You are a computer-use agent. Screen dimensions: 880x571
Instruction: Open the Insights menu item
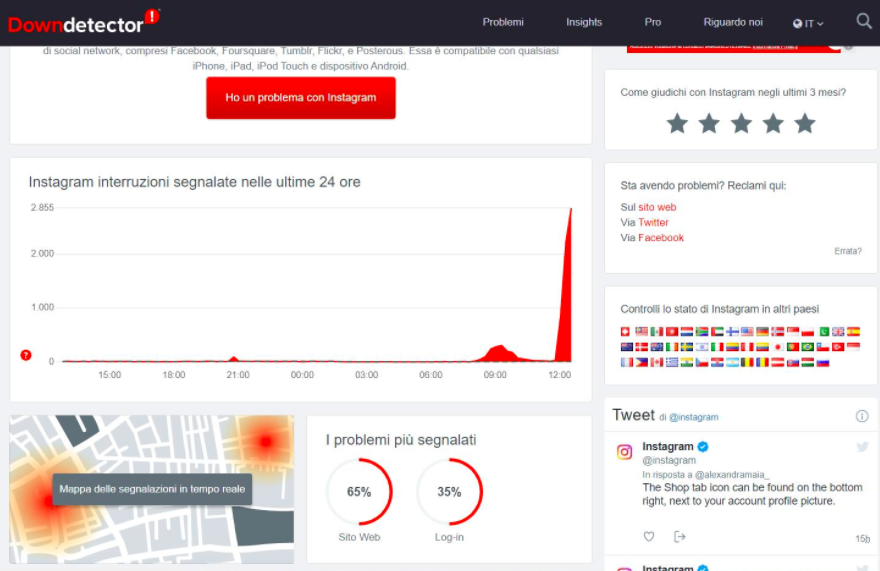[584, 22]
